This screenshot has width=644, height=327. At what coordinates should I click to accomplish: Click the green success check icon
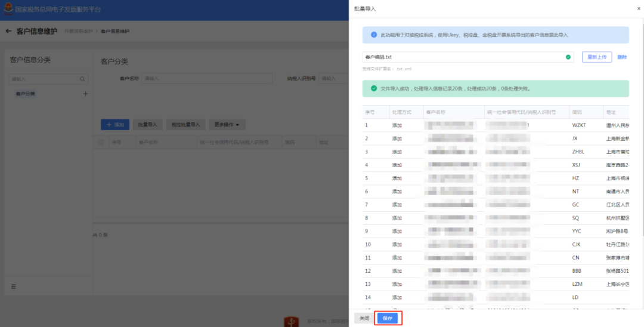374,88
